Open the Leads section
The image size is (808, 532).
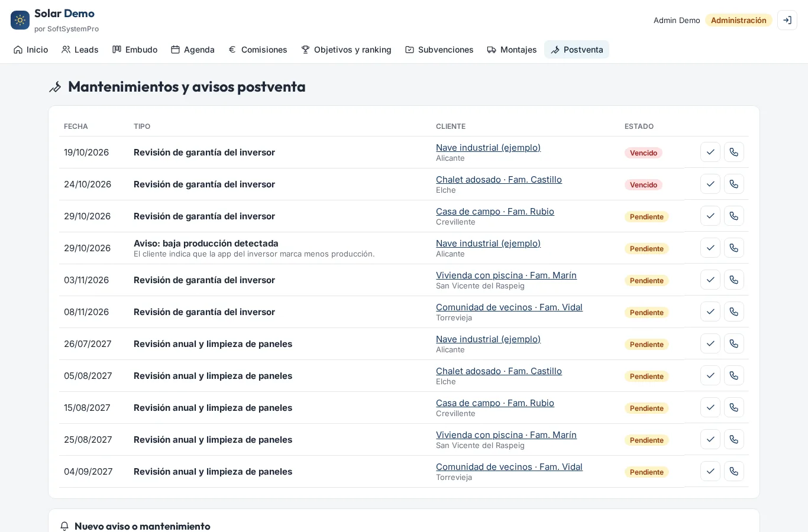pos(80,50)
